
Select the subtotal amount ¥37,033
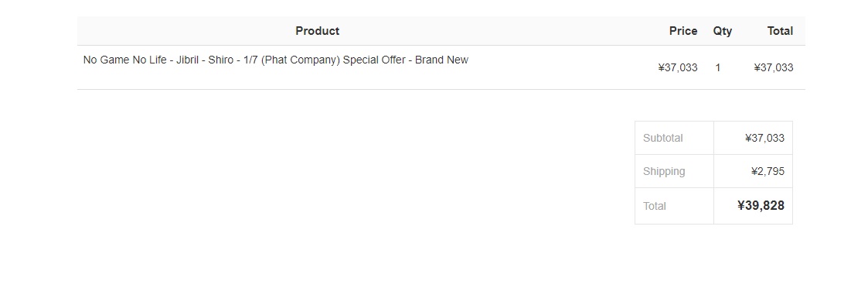click(764, 138)
